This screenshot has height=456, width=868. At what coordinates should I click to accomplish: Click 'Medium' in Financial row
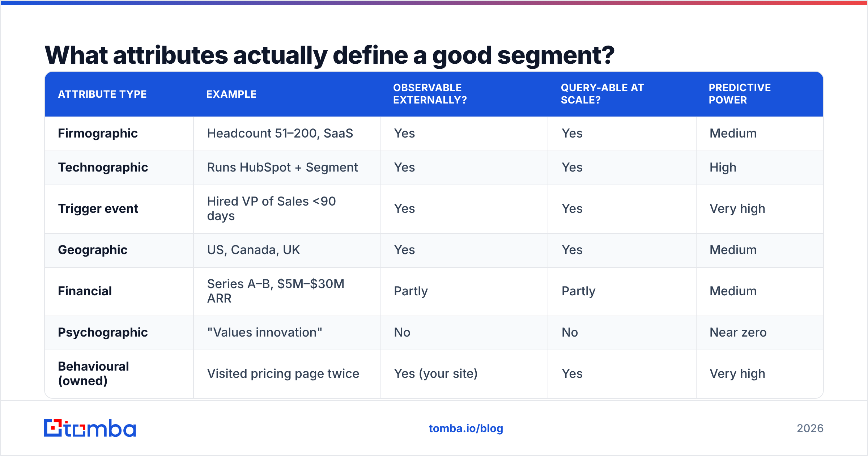coord(733,291)
